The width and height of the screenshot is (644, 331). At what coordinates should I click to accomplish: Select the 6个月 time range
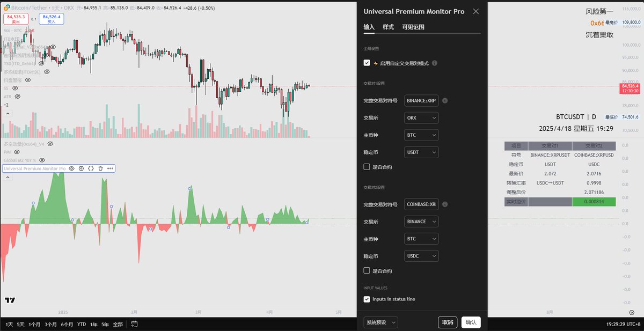(67, 324)
